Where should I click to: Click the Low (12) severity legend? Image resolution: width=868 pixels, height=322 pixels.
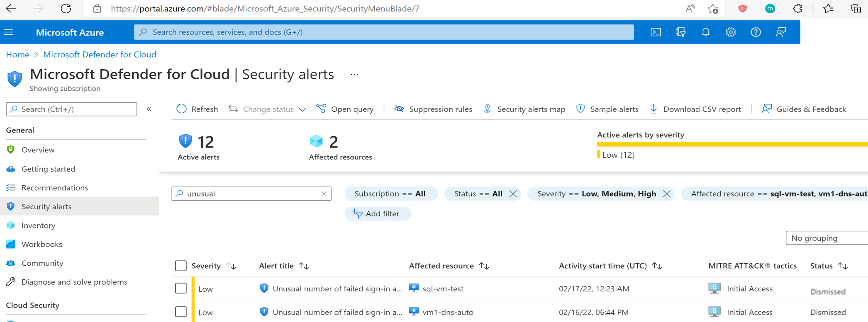[616, 155]
